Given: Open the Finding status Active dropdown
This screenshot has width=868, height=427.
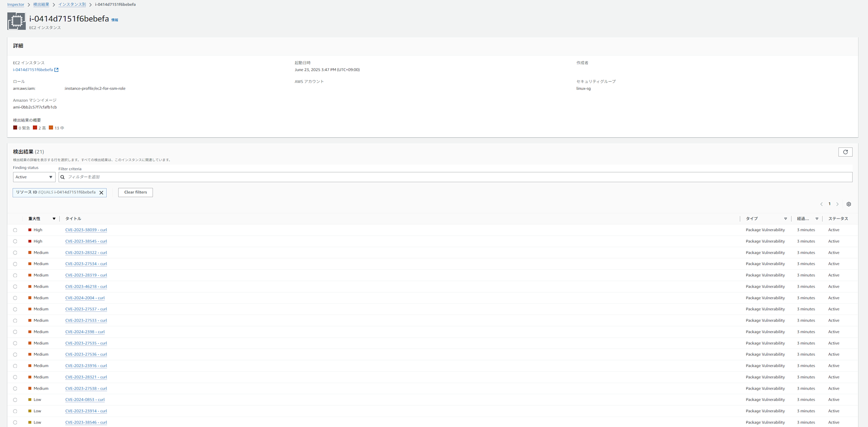Looking at the screenshot, I should click(x=34, y=177).
